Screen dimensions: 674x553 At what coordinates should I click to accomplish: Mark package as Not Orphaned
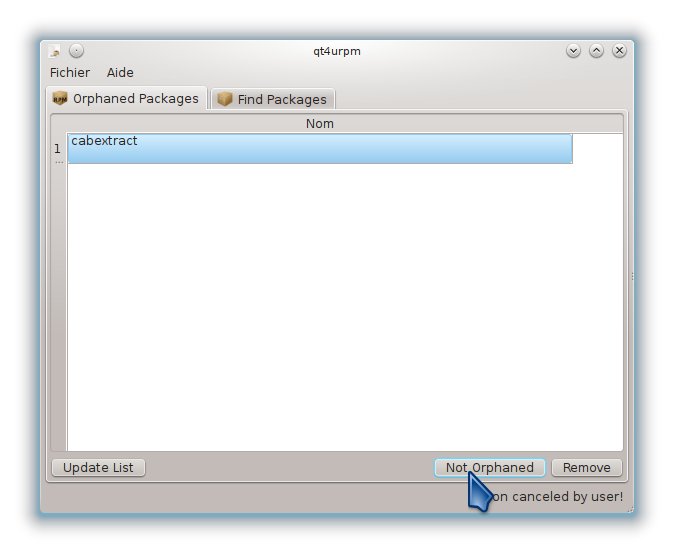(x=490, y=467)
